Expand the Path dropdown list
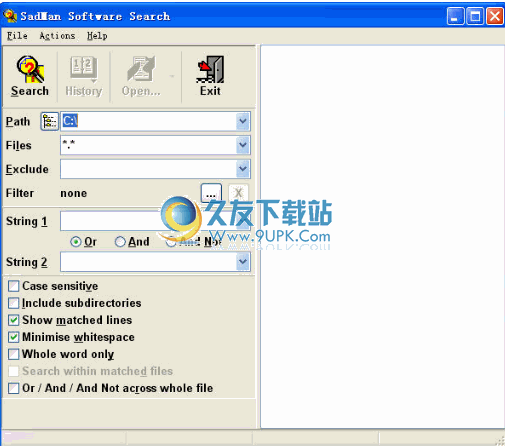The height and width of the screenshot is (446, 505). click(x=243, y=121)
